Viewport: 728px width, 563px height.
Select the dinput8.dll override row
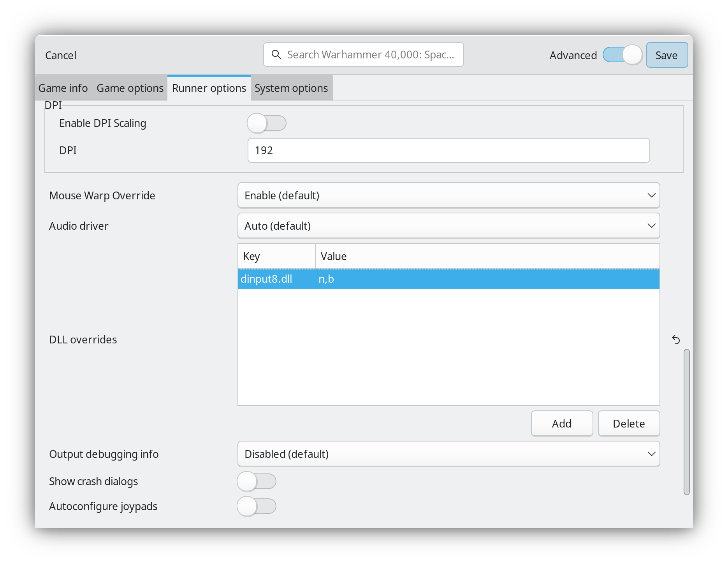point(389,279)
